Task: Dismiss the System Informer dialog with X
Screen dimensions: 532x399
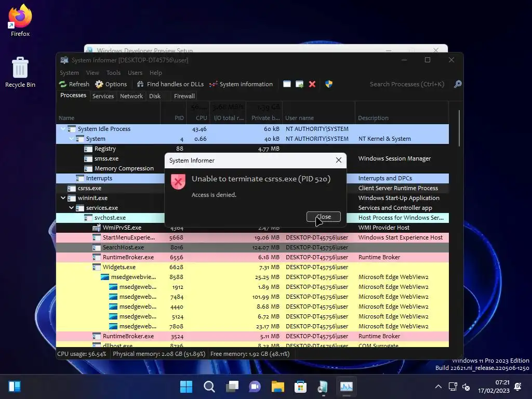Action: coord(339,160)
